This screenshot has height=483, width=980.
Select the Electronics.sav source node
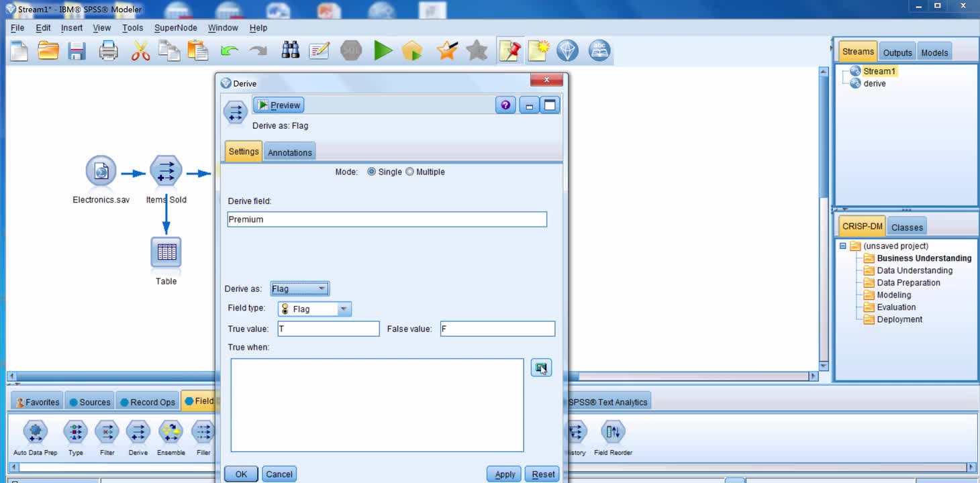tap(101, 172)
